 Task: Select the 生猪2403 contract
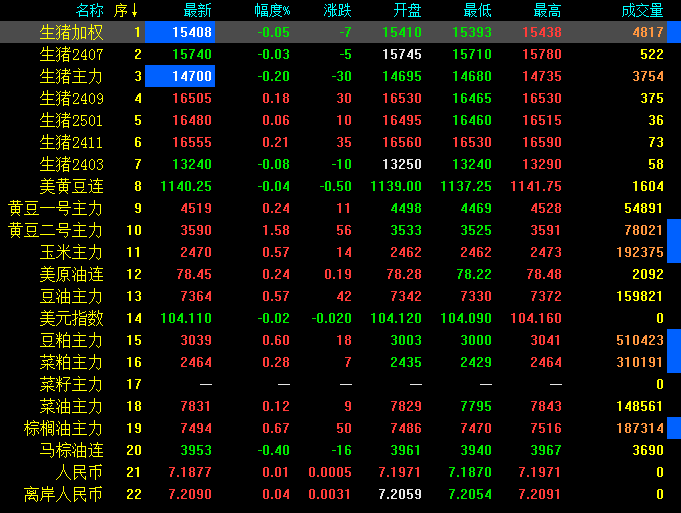pyautogui.click(x=340, y=164)
